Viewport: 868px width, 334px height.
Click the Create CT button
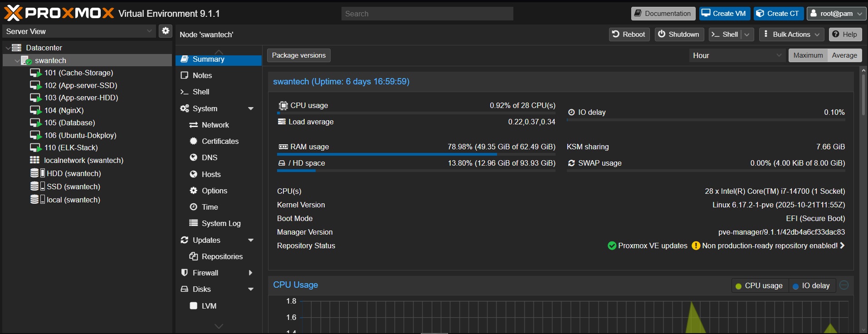coord(779,14)
